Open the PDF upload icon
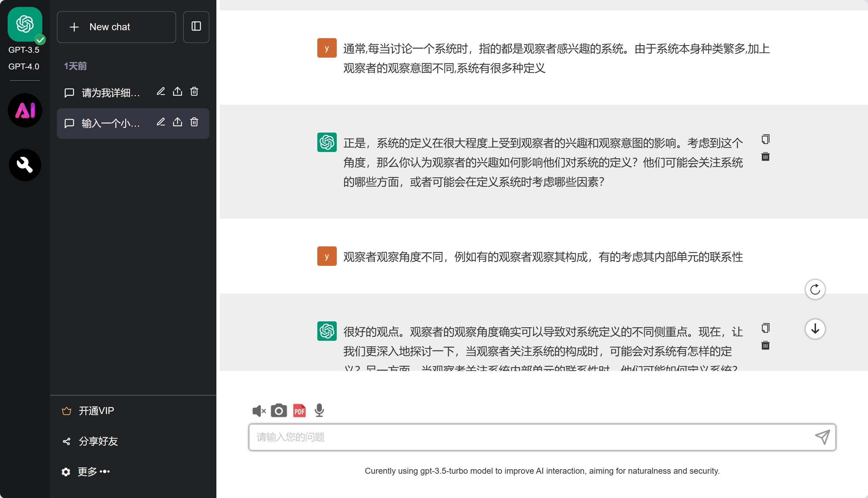Image resolution: width=868 pixels, height=498 pixels. [299, 411]
